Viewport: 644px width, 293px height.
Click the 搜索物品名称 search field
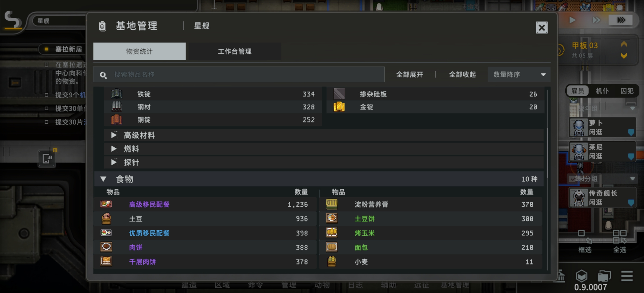(x=239, y=74)
